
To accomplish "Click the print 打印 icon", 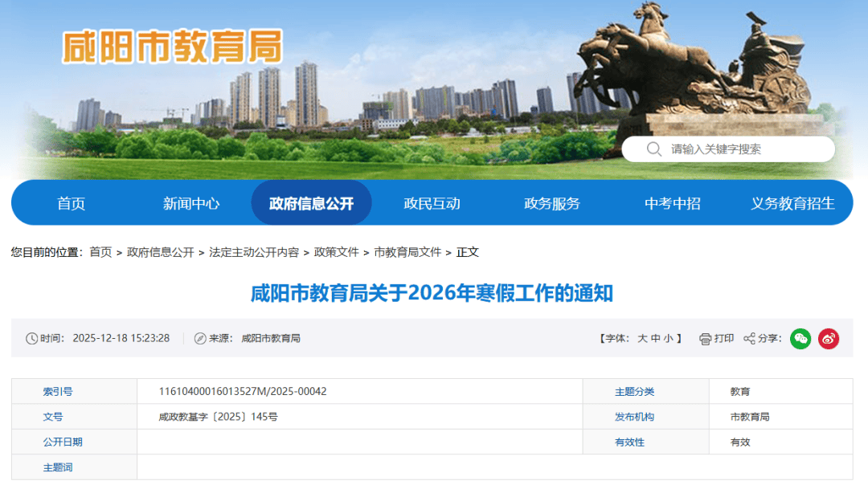I will coord(705,339).
